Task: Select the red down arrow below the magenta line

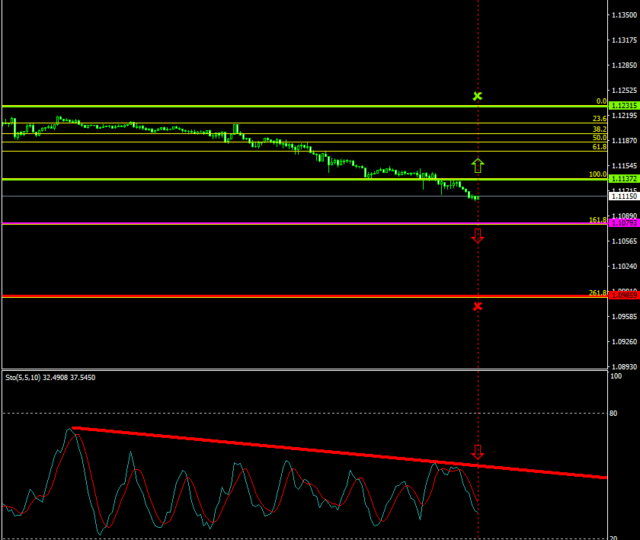Action: click(478, 236)
